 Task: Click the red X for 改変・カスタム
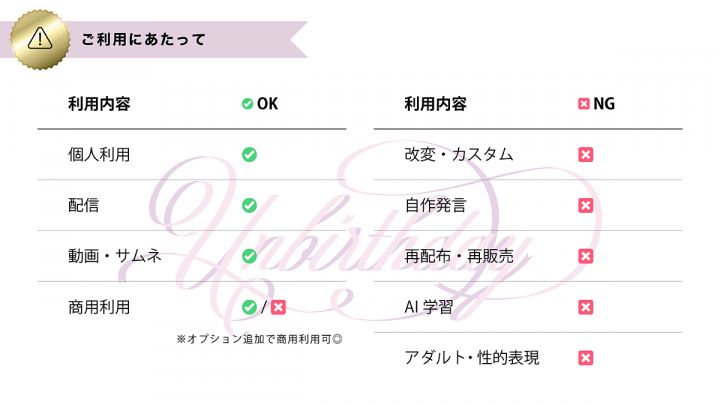point(586,154)
